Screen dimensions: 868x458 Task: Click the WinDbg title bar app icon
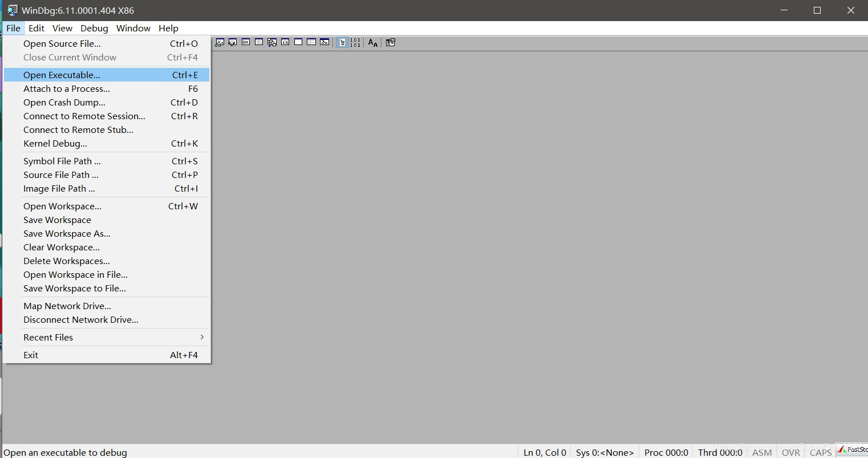(x=12, y=10)
